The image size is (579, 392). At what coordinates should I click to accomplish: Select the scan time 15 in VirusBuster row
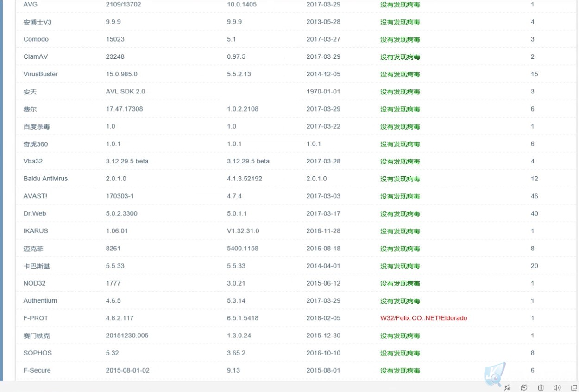535,74
